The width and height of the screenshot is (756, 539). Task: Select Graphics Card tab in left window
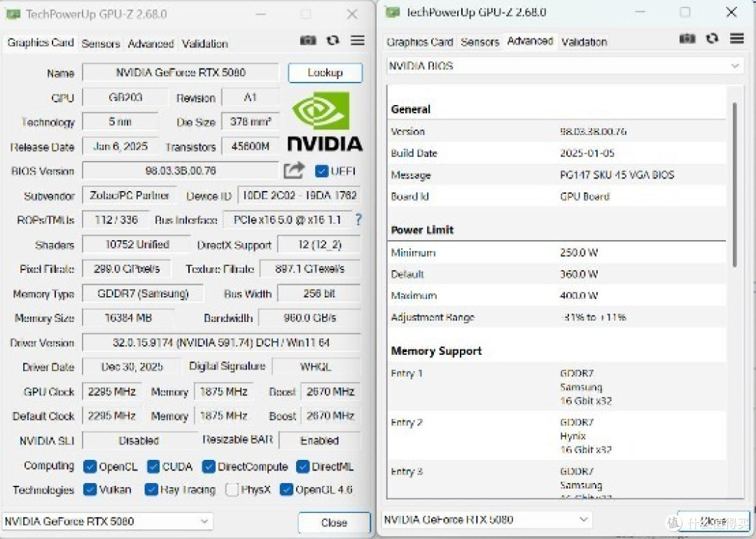click(x=41, y=43)
